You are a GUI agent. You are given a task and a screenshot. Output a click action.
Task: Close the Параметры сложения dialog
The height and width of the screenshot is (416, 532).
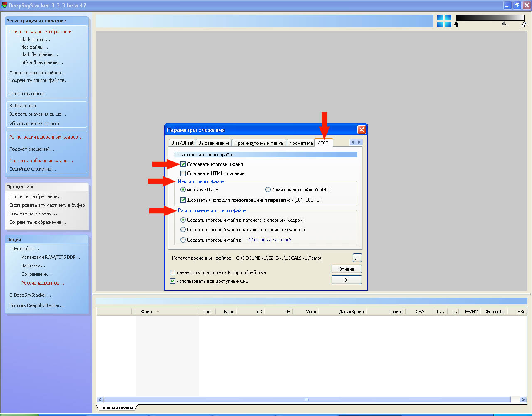tap(362, 130)
